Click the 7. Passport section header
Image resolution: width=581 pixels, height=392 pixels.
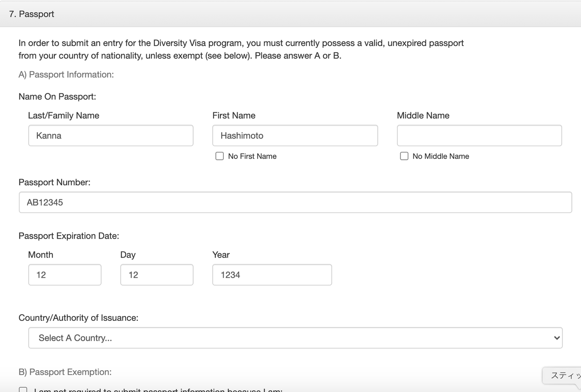[x=32, y=14]
